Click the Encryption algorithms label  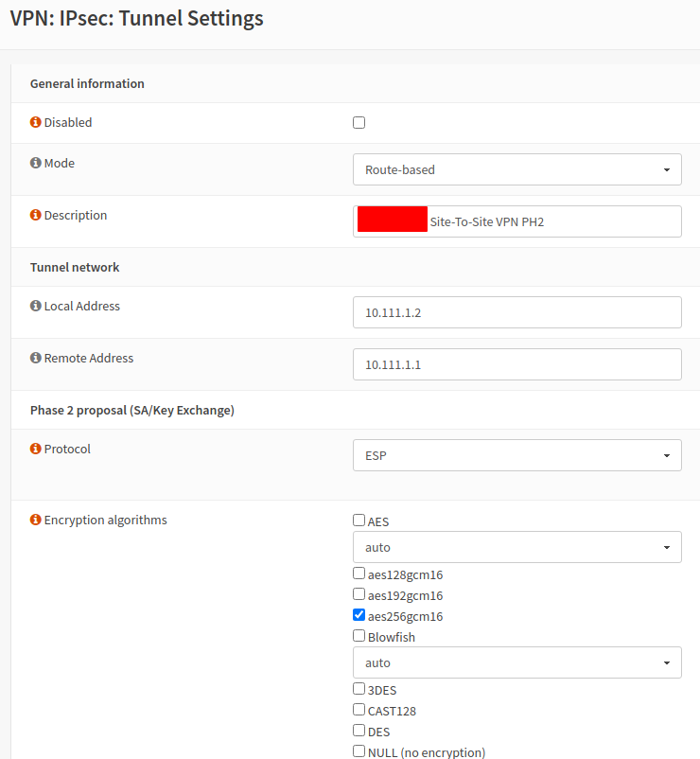[x=105, y=520]
